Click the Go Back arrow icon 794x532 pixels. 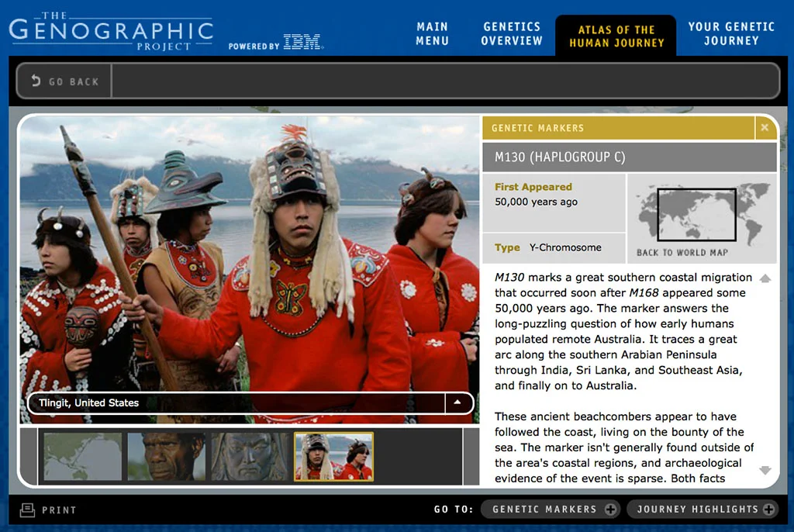[x=36, y=81]
